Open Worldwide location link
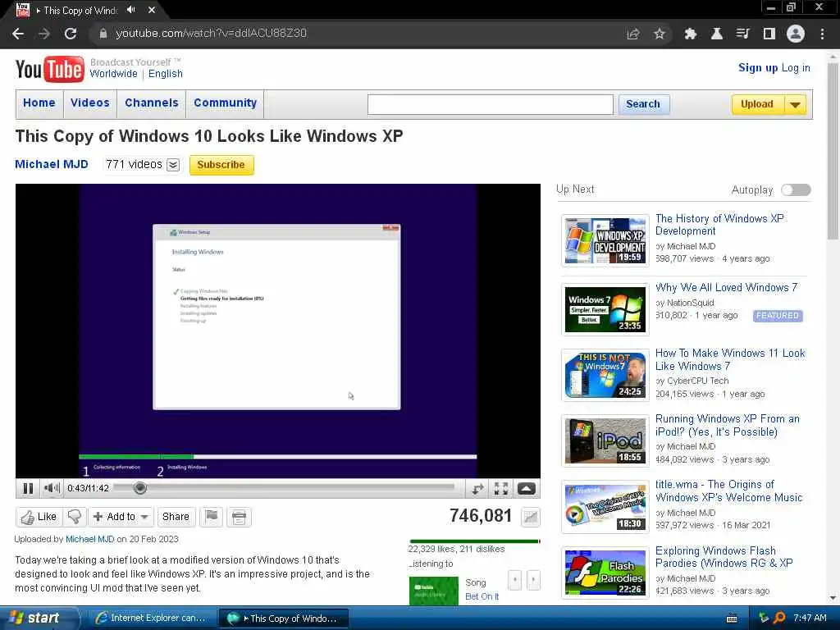This screenshot has height=630, width=840. (x=113, y=74)
